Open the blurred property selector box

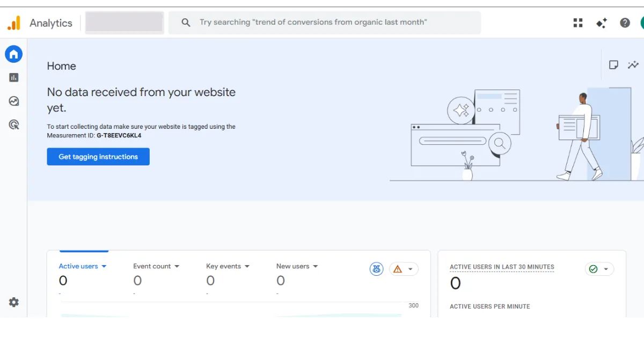point(125,23)
